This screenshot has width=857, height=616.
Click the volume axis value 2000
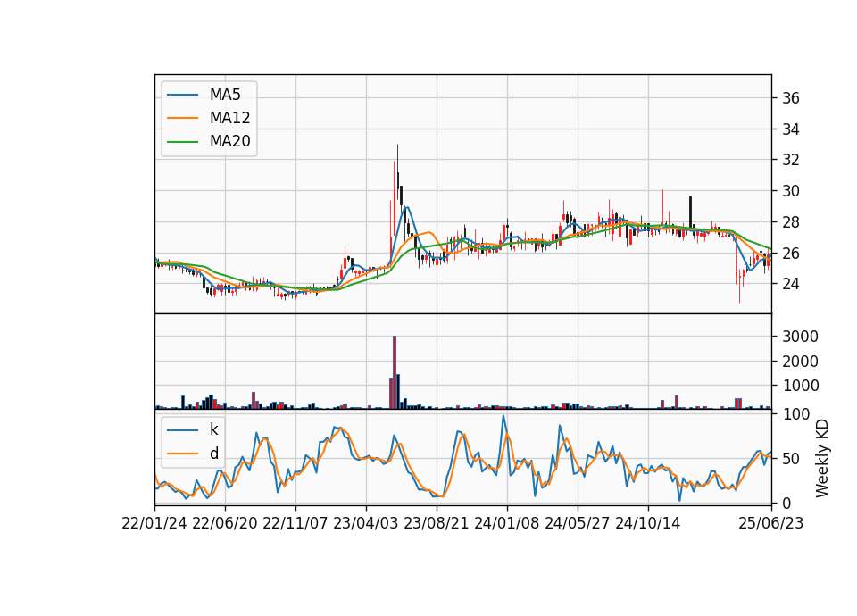[800, 362]
